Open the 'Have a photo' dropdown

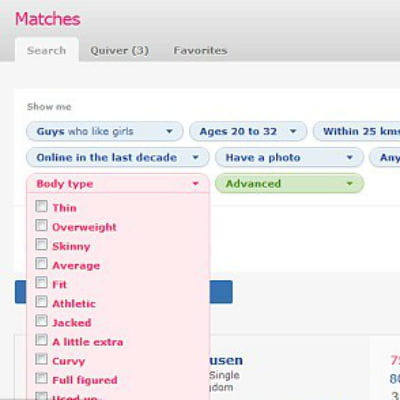click(289, 157)
